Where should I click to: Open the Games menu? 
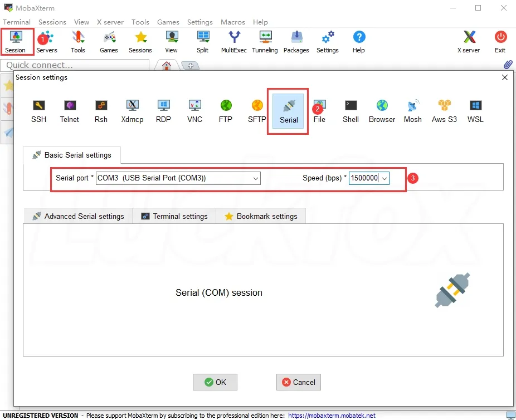pyautogui.click(x=168, y=22)
